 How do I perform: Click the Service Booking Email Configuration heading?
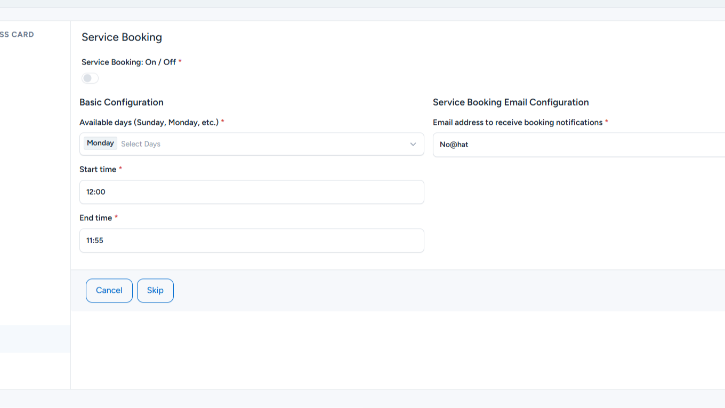click(x=510, y=102)
